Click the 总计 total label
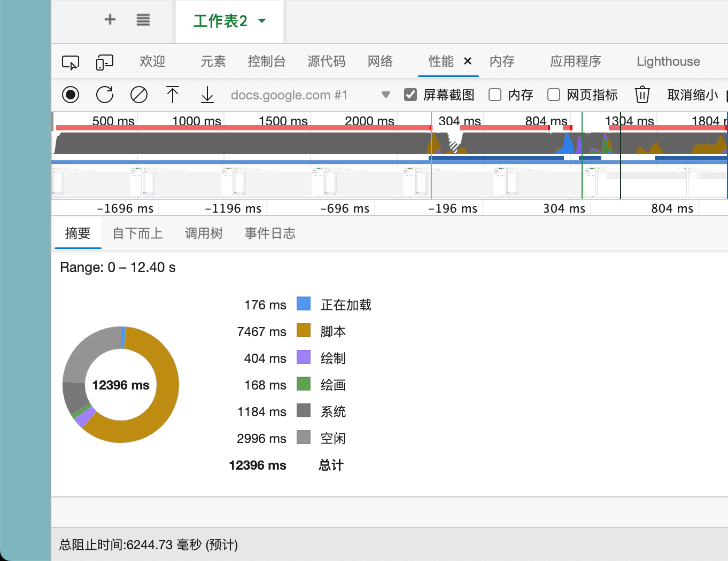Image resolution: width=728 pixels, height=561 pixels. click(x=331, y=465)
